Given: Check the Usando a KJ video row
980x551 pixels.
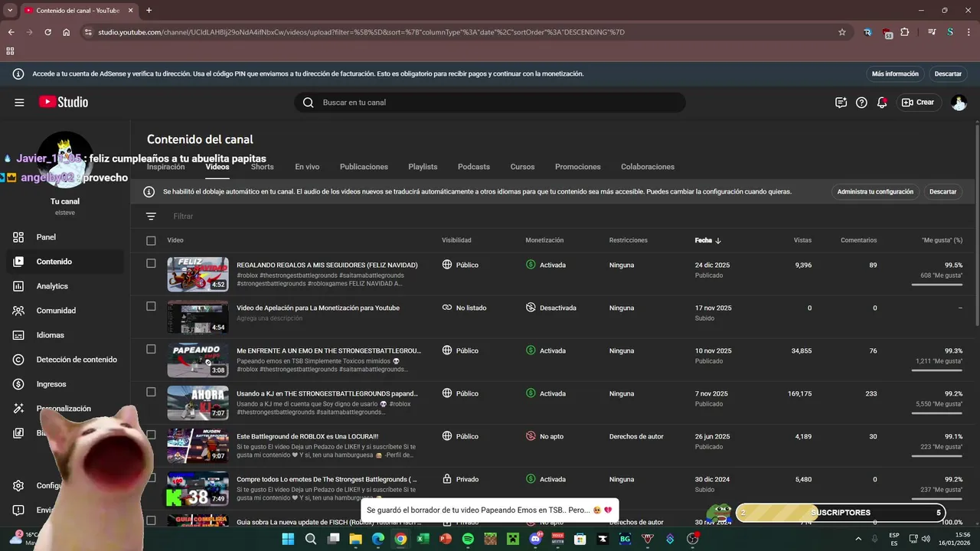Looking at the screenshot, I should (x=151, y=392).
